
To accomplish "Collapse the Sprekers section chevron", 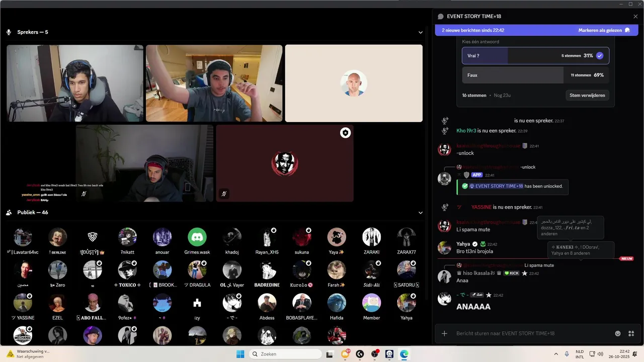I will click(421, 32).
